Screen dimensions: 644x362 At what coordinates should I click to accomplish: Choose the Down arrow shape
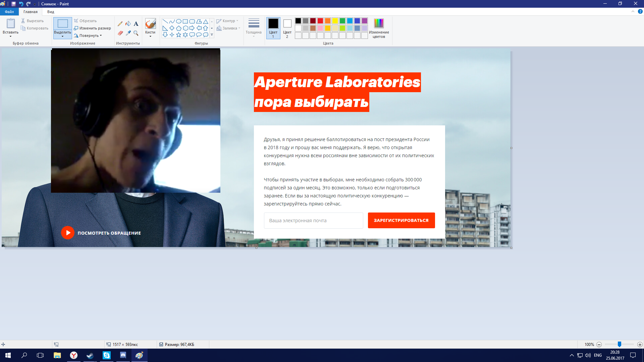click(165, 35)
